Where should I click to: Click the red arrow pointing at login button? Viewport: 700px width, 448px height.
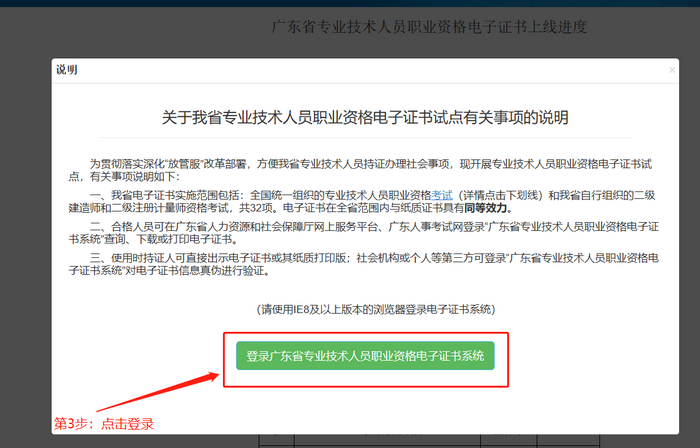[183, 386]
